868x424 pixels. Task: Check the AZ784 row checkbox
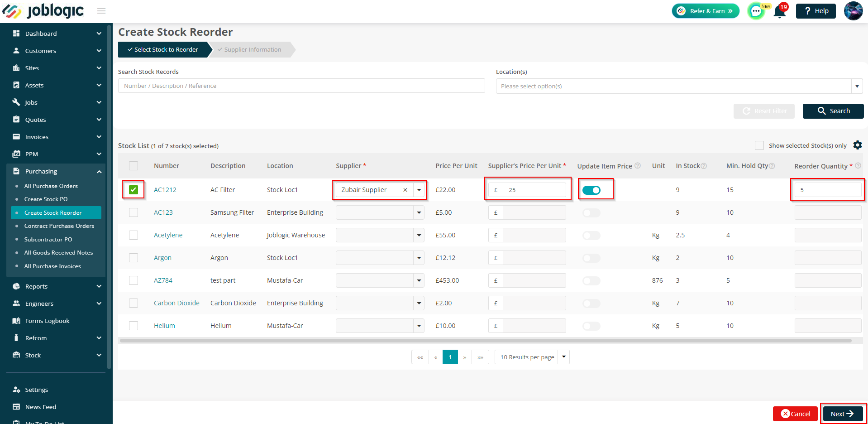click(134, 280)
